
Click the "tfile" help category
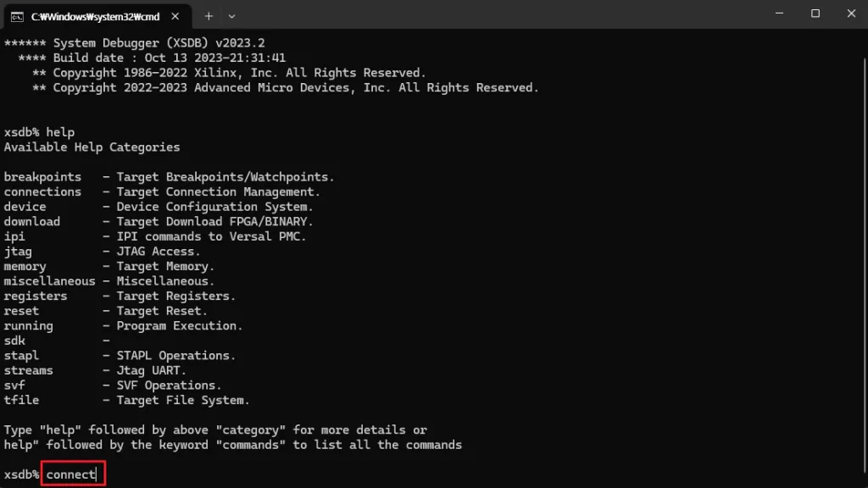point(21,400)
